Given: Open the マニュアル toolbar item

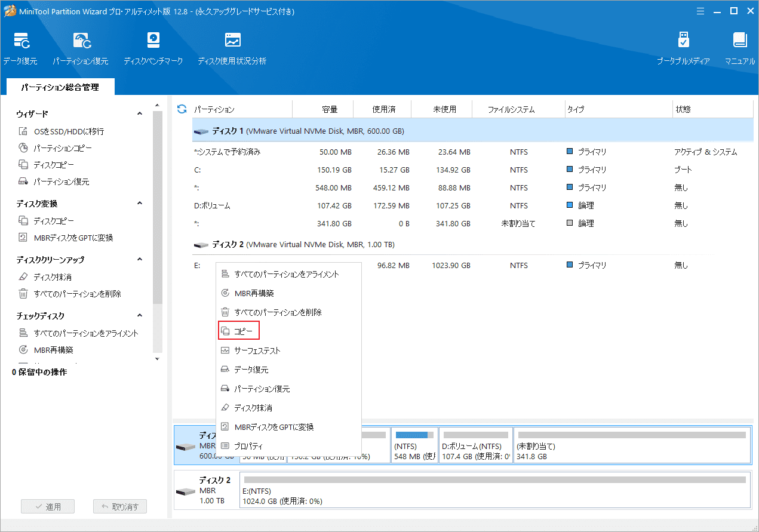Looking at the screenshot, I should 740,49.
